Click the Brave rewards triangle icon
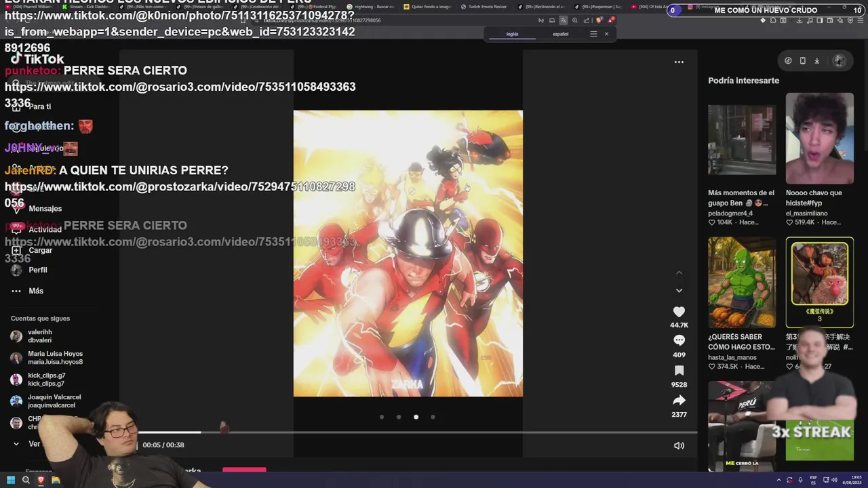Screen dimensions: 868x488 click(611, 20)
